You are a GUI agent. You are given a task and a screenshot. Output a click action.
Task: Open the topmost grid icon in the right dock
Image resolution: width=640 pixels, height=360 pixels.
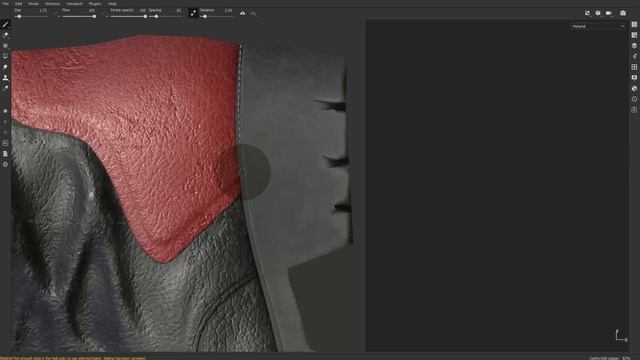(634, 24)
